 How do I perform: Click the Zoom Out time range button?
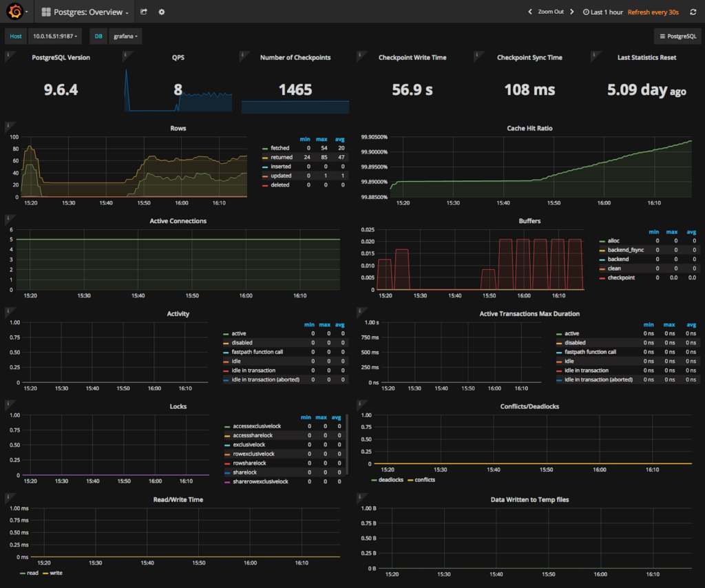coord(551,12)
